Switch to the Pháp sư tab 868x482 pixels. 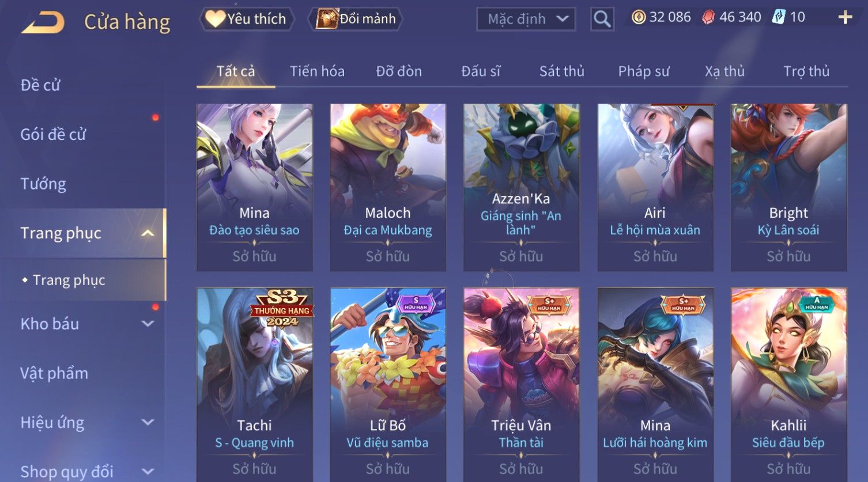click(x=644, y=71)
